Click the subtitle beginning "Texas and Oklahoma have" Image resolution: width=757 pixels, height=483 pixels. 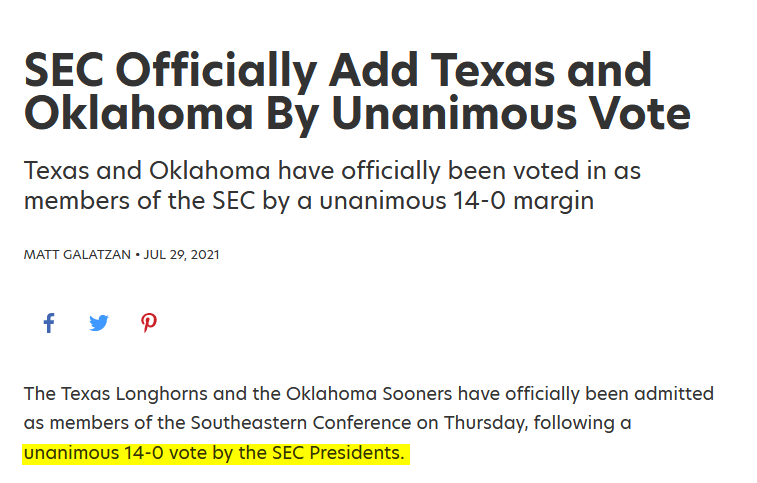pos(332,185)
